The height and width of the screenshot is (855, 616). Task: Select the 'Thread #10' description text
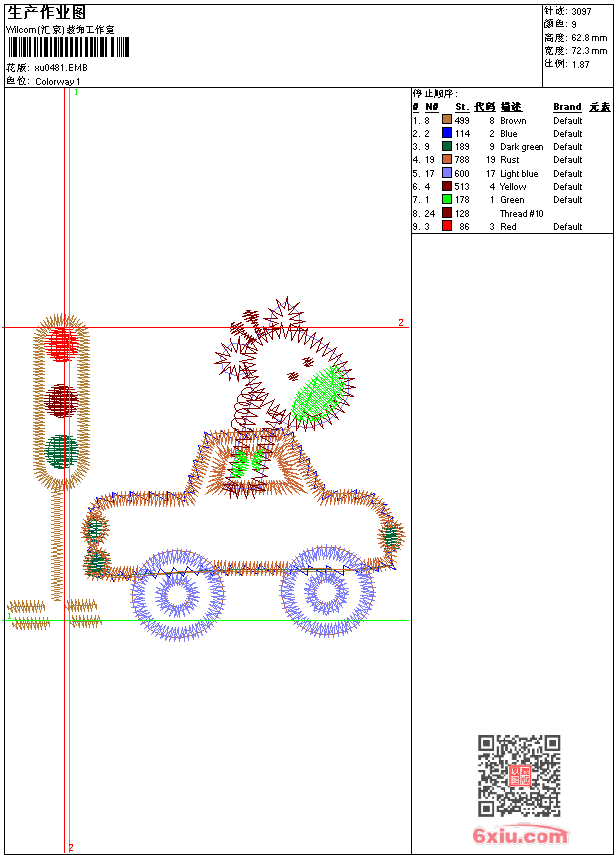(522, 214)
